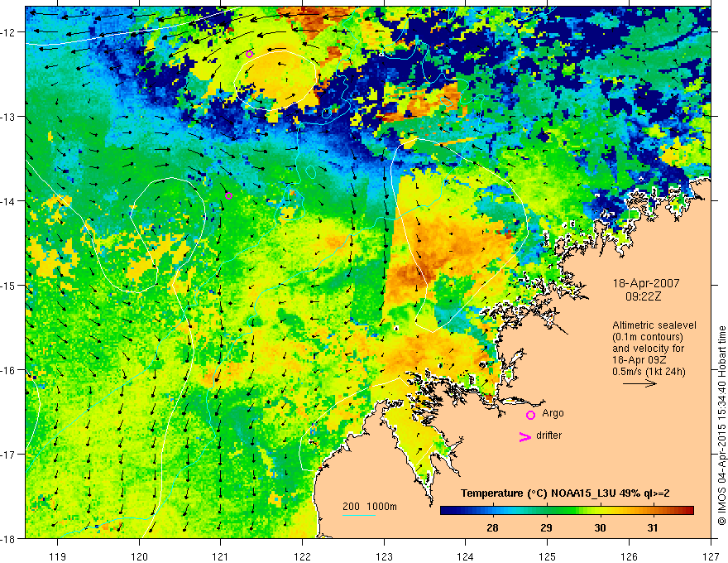Viewport: 728px width, 563px height.
Task: Click the '30' colorbar tick label
Action: click(600, 527)
